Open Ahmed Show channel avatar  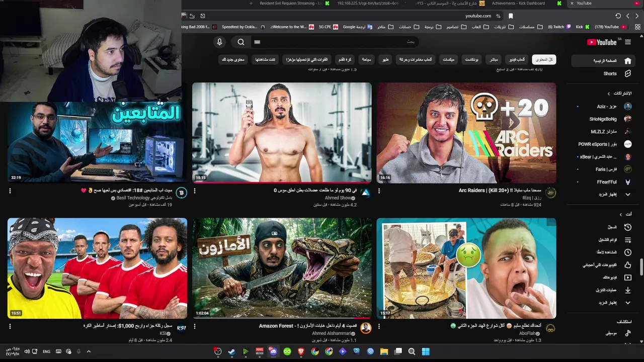(366, 193)
